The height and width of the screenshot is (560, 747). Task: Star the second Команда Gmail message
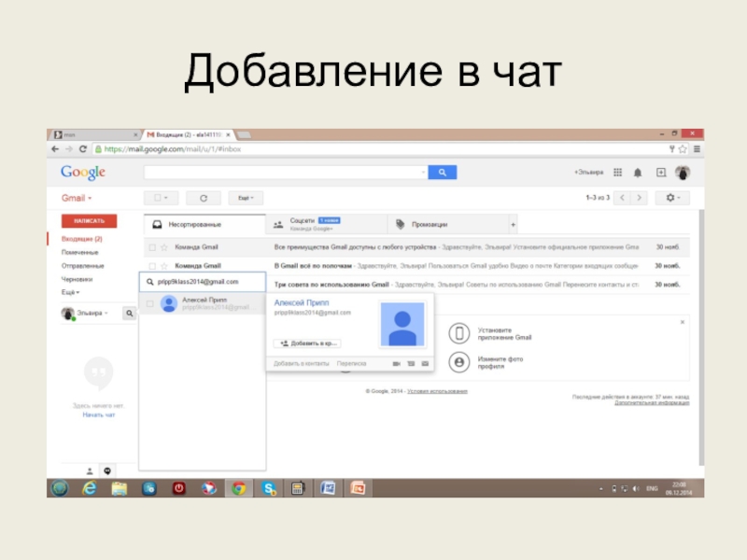(164, 266)
